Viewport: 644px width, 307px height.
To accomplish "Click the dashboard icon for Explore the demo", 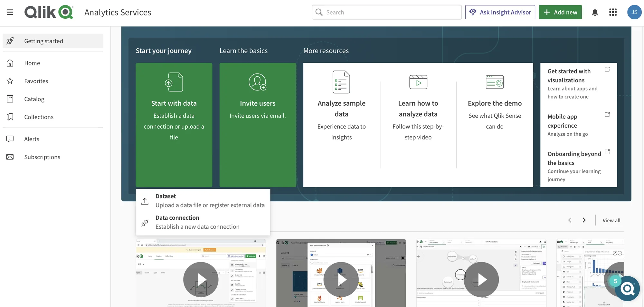I will (495, 82).
